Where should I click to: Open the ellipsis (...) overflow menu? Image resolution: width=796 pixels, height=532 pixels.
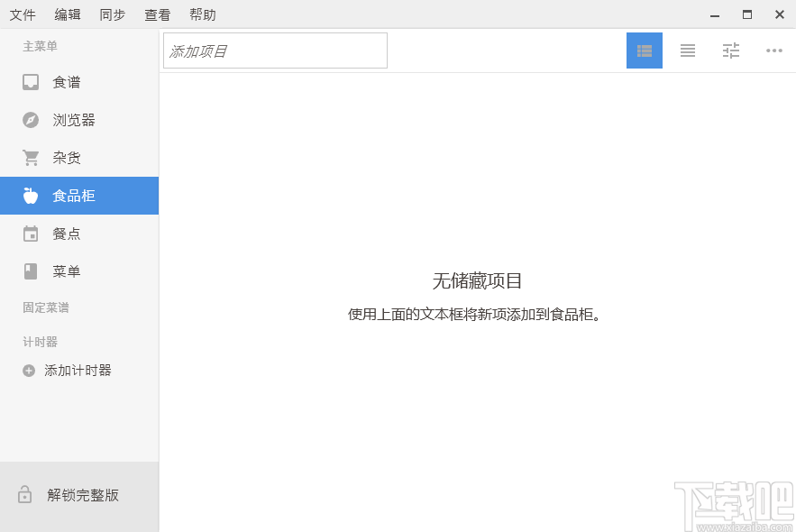coord(773,50)
